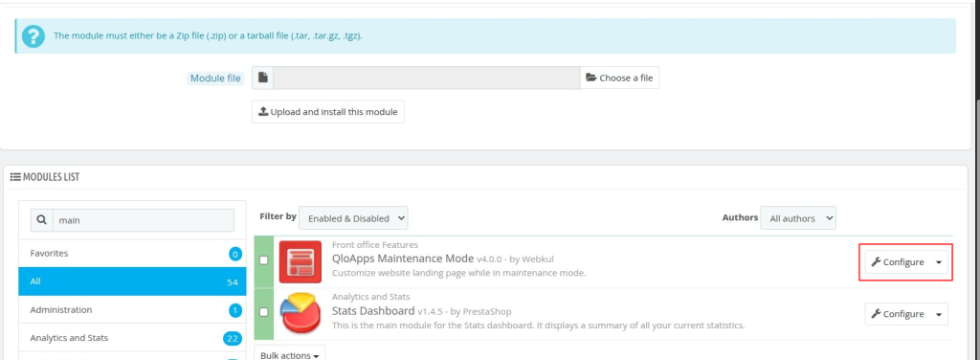Tick the Stats Dashboard checkbox
The width and height of the screenshot is (980, 360).
coord(264,311)
